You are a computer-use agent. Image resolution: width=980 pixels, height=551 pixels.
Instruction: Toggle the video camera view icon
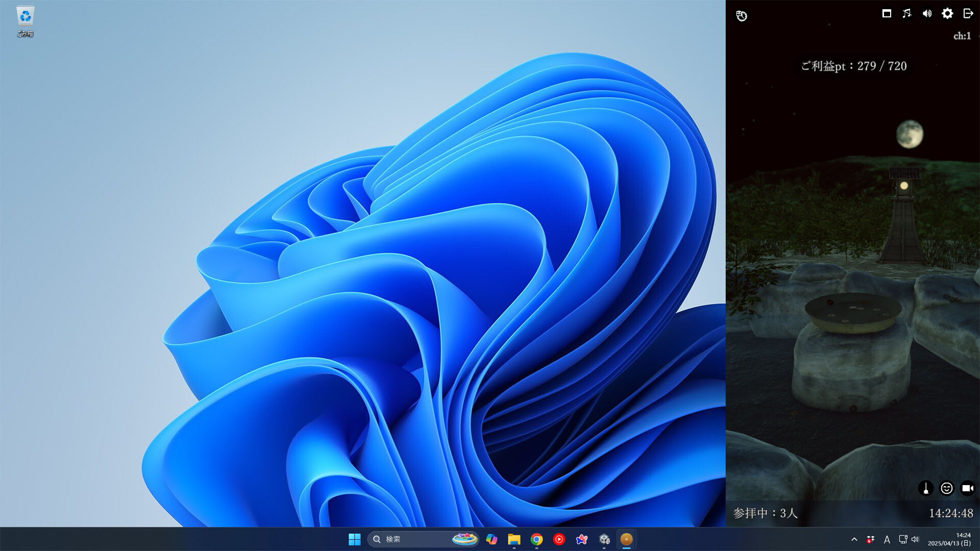(x=967, y=488)
